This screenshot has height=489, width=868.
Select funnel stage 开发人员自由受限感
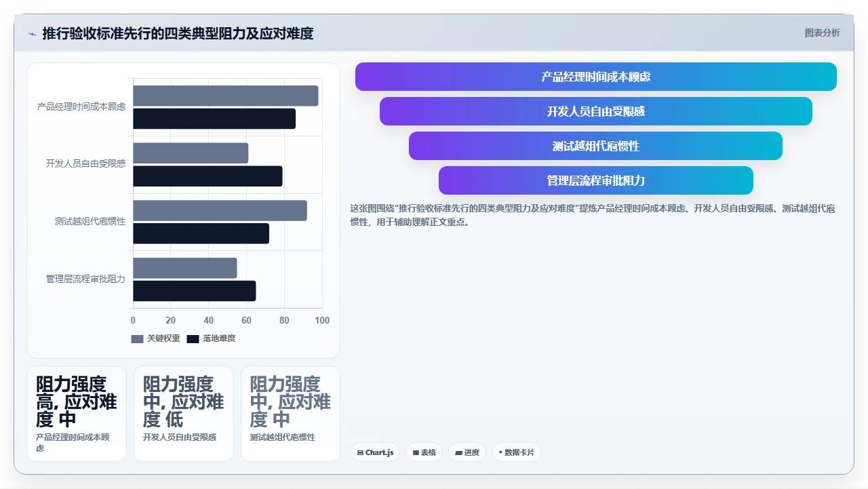(595, 111)
